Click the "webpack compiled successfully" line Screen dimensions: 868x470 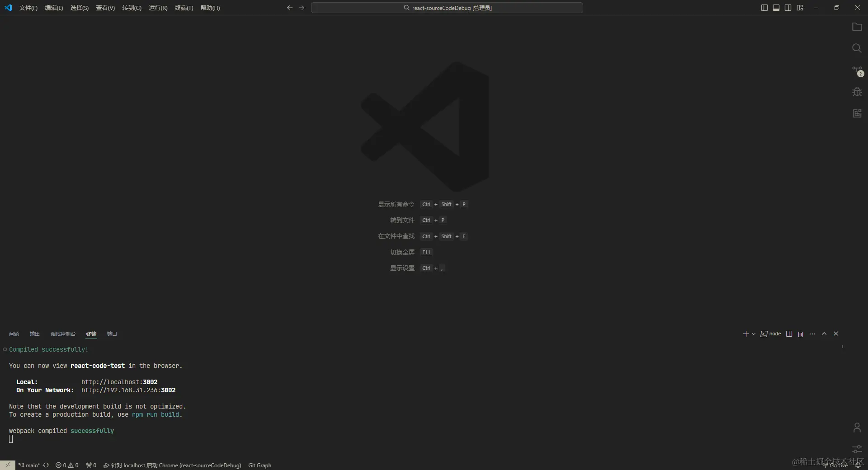tap(61, 431)
